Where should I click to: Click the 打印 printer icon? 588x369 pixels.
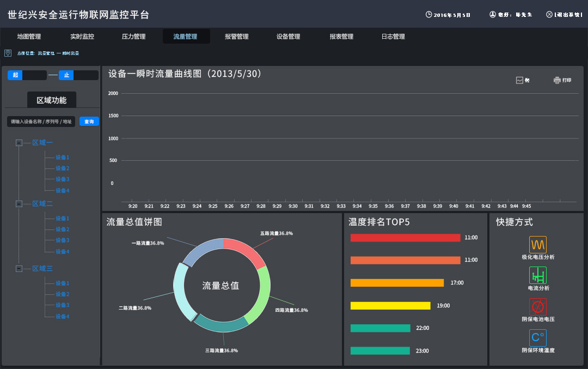(x=556, y=80)
